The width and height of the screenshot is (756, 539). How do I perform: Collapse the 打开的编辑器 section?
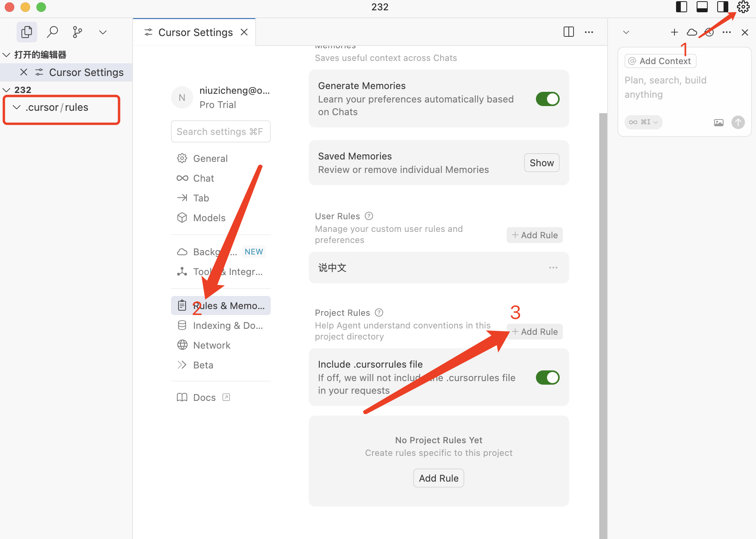6,55
